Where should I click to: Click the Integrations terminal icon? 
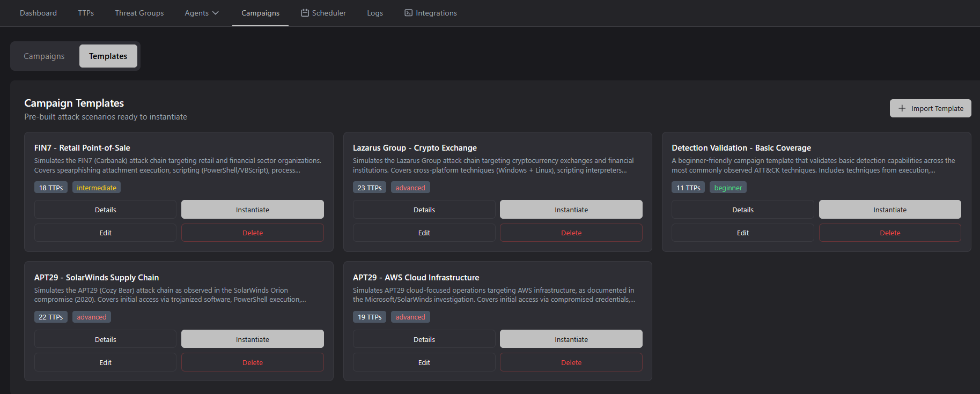[x=408, y=13]
